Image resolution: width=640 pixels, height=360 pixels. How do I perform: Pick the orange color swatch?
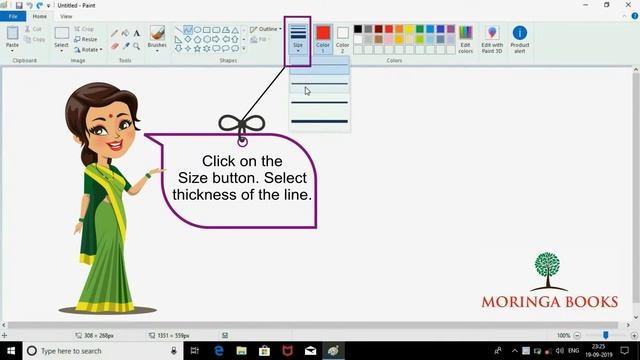[x=399, y=29]
